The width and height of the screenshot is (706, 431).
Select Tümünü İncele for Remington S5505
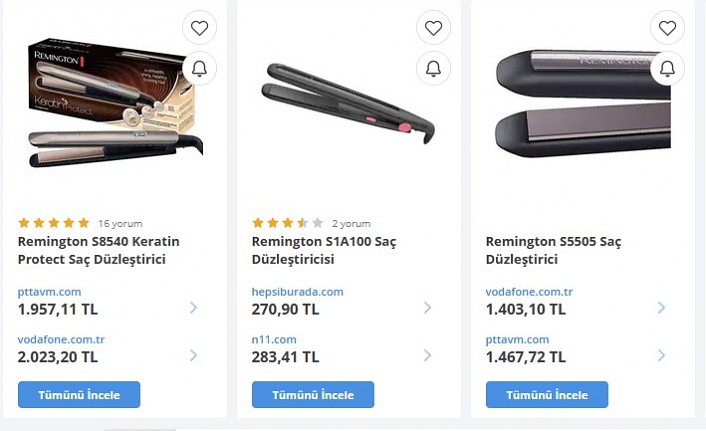pyautogui.click(x=546, y=394)
